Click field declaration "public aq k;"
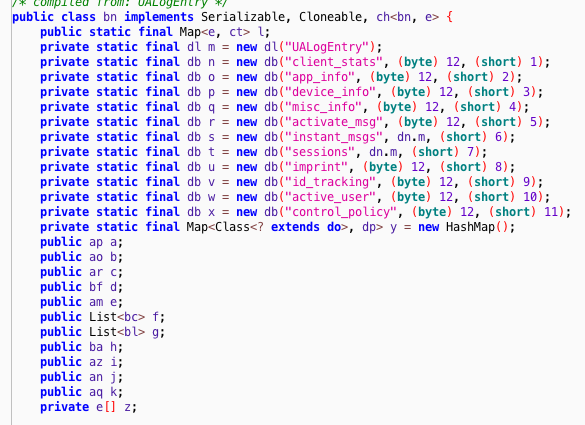The image size is (585, 425). [81, 392]
